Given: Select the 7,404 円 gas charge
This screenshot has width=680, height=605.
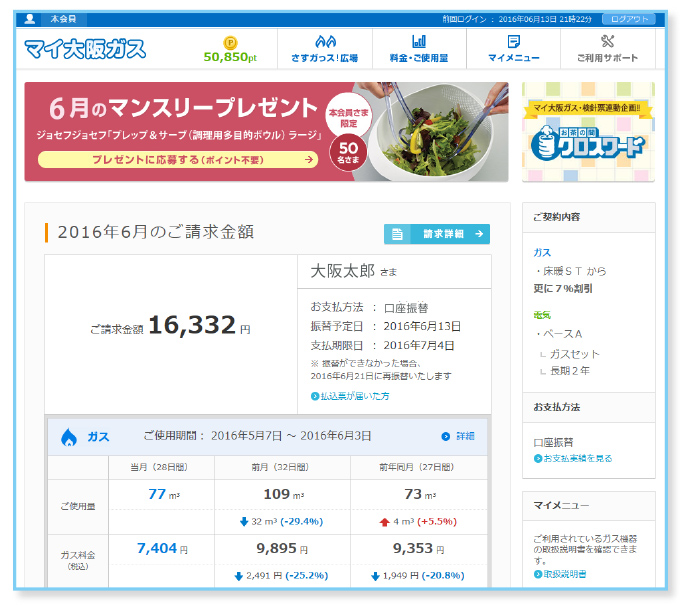Looking at the screenshot, I should pyautogui.click(x=162, y=549).
